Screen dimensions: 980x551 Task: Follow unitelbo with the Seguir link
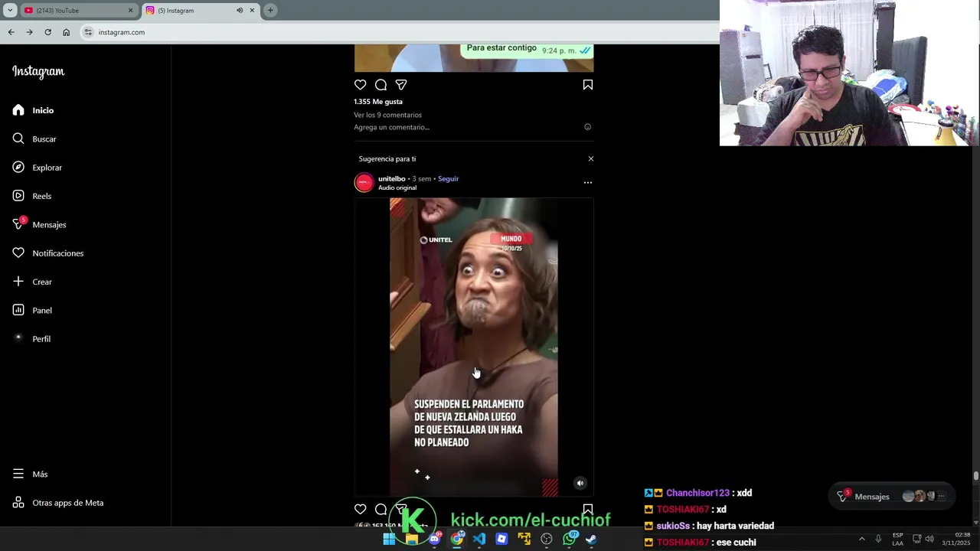[x=448, y=179]
